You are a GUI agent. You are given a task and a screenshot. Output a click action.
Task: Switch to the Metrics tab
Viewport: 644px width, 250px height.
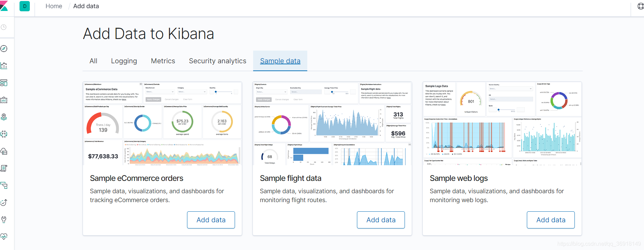[163, 61]
